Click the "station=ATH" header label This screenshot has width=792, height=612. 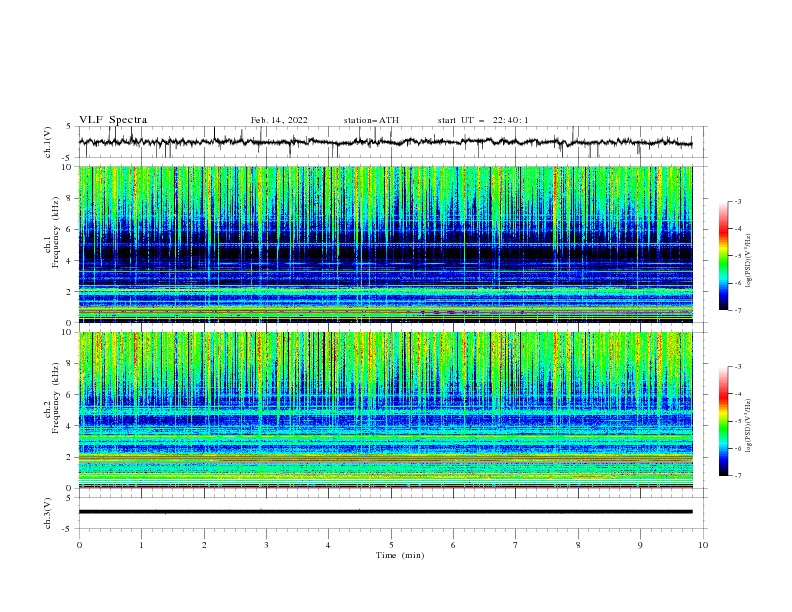click(371, 120)
